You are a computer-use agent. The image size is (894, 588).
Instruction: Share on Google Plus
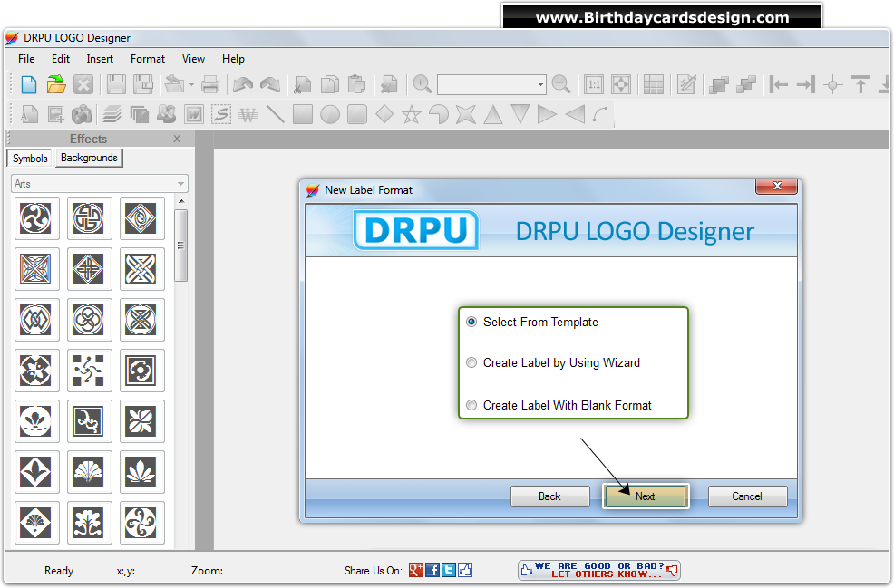coord(415,570)
